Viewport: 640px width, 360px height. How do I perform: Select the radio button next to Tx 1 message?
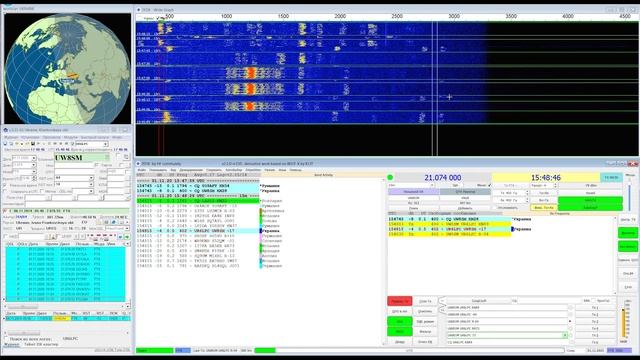(x=570, y=308)
